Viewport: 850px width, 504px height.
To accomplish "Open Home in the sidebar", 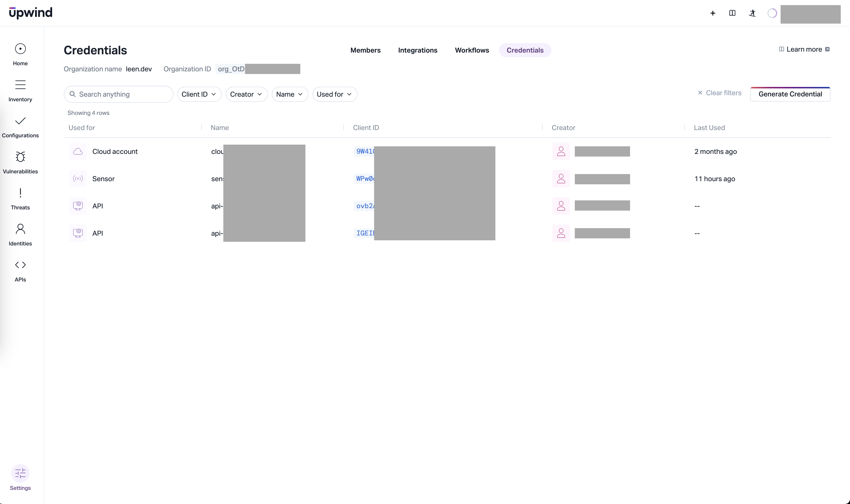I will (x=20, y=54).
